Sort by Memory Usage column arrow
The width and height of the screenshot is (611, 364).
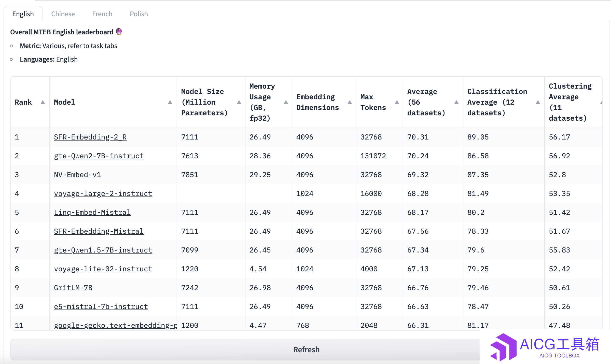coord(286,102)
